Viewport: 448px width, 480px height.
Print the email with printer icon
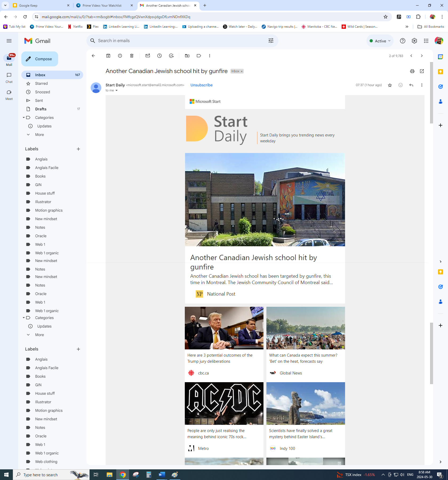(x=412, y=71)
